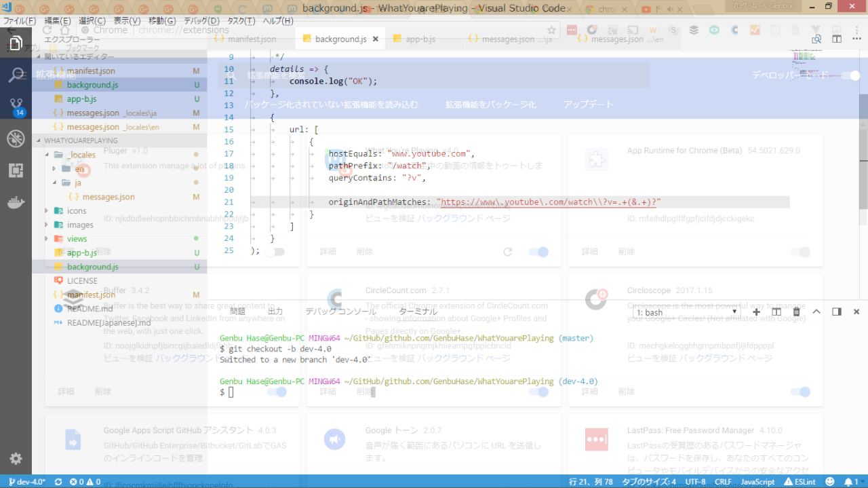This screenshot has height=488, width=868.
Task: Open the Debug view in activity bar
Action: point(16,139)
